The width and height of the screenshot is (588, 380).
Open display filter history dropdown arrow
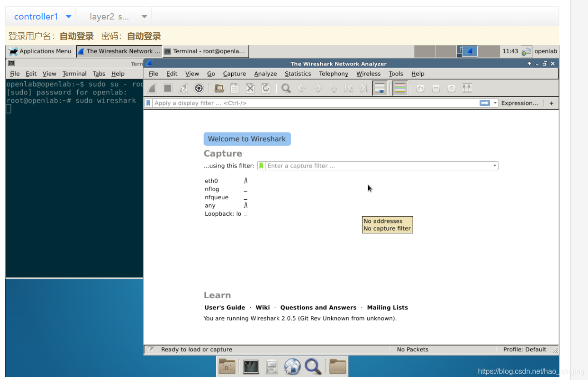495,103
